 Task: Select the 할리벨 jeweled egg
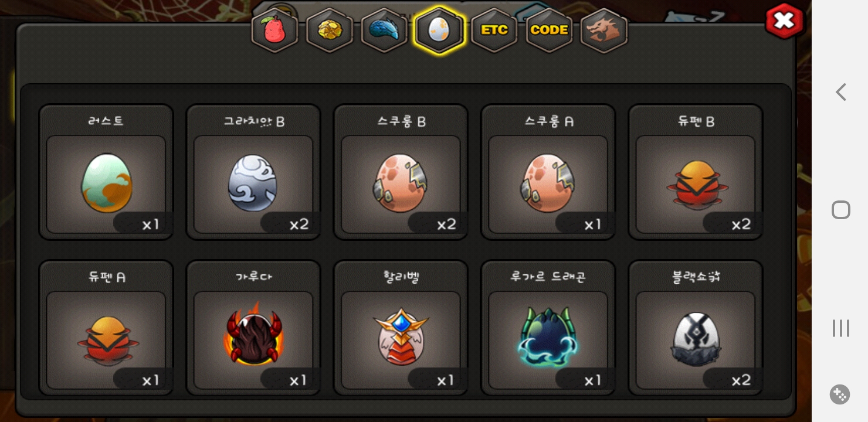coord(401,328)
